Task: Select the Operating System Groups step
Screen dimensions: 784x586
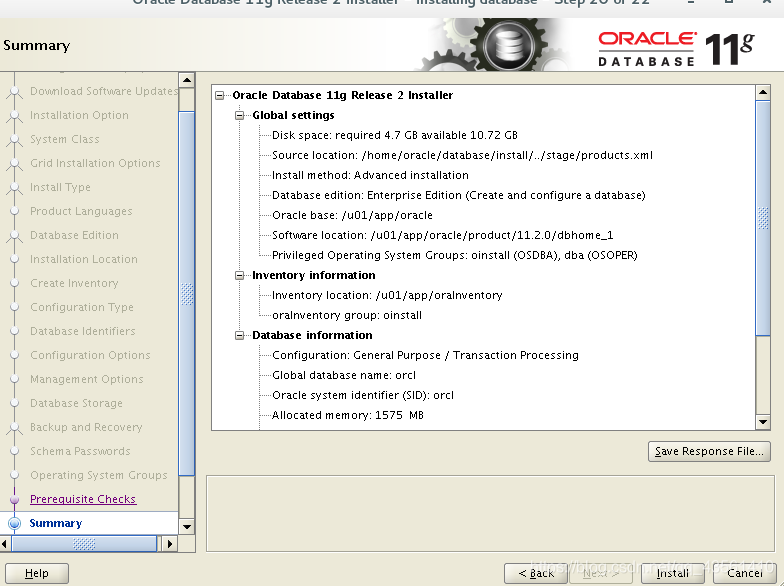Action: point(99,475)
